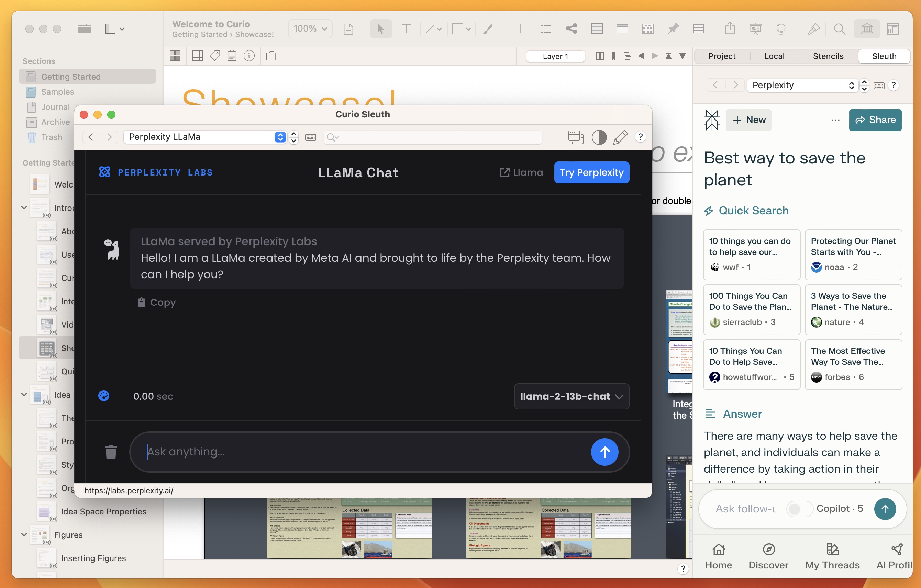Viewport: 921px width, 588px height.
Task: Switch to the Local tab
Action: tap(774, 56)
